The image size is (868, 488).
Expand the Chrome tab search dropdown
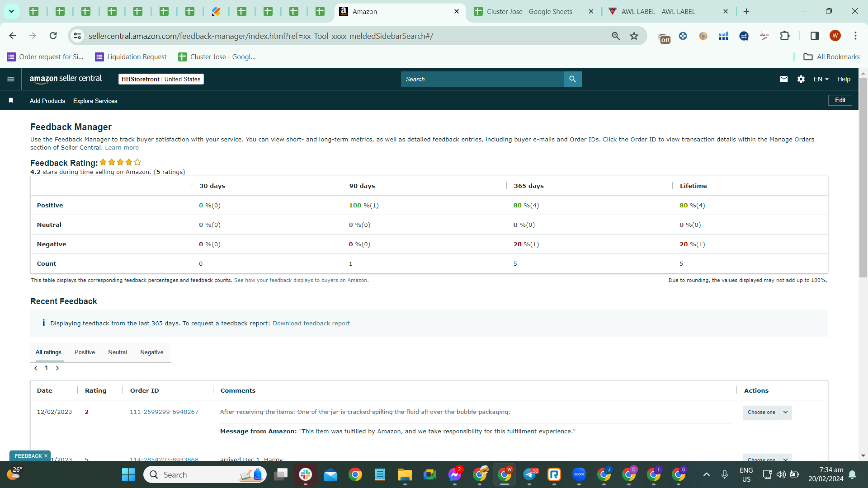click(11, 11)
